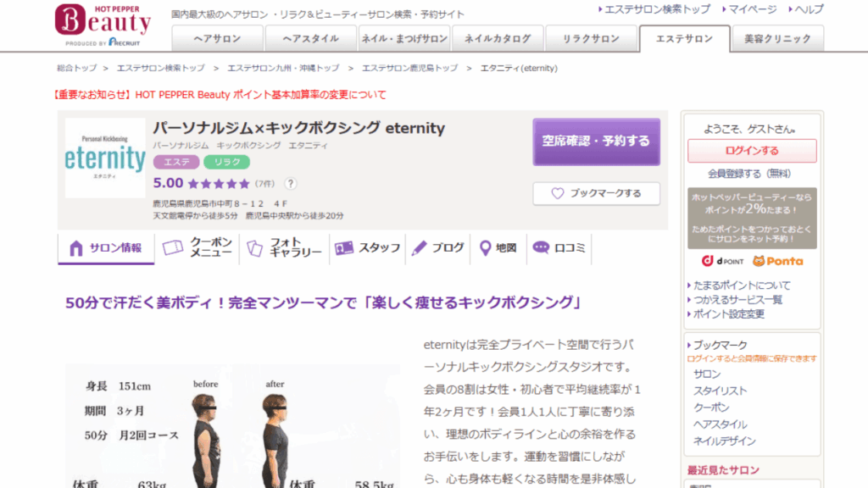This screenshot has height=488, width=868.
Task: Click the スタッフ staff icon
Action: click(343, 247)
